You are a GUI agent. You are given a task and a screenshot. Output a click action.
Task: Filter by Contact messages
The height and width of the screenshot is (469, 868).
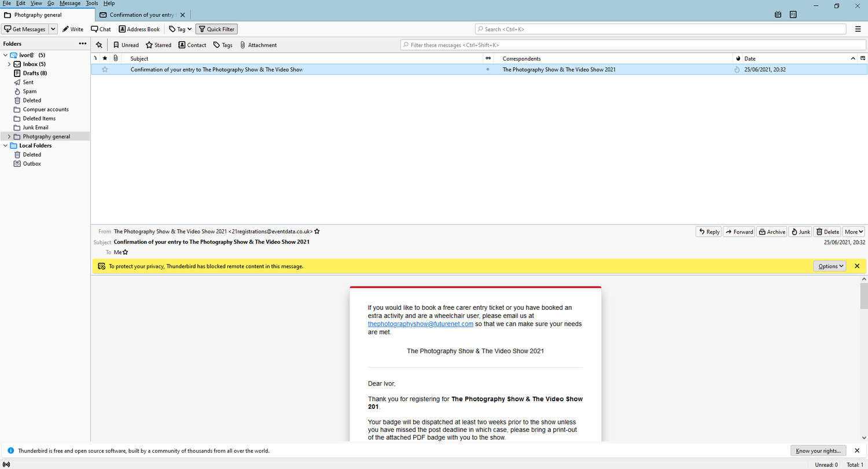coord(192,45)
